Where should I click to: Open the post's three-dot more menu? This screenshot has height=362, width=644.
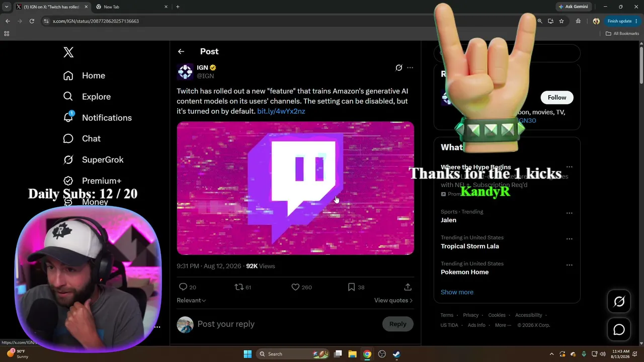click(410, 67)
